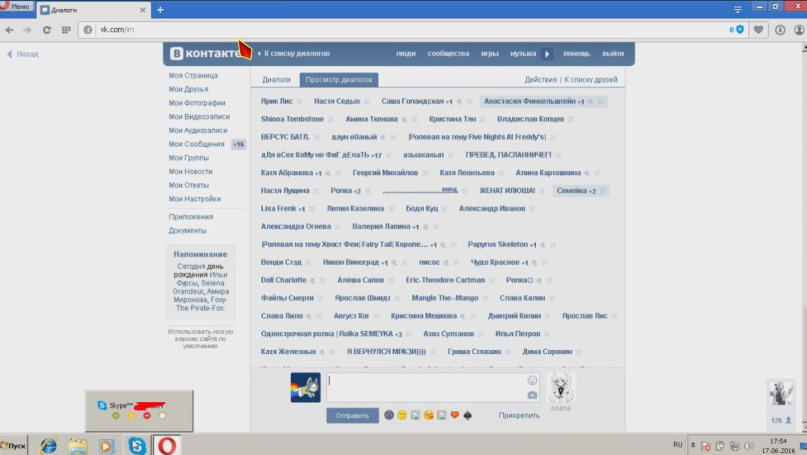Open Мои Сообщения in sidebar
This screenshot has width=807, height=455.
point(197,144)
